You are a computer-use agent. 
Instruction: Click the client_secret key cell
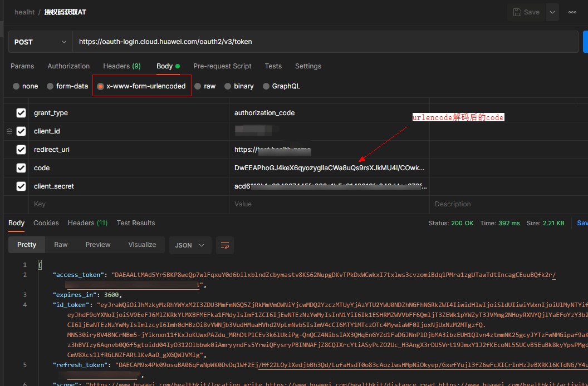(129, 186)
